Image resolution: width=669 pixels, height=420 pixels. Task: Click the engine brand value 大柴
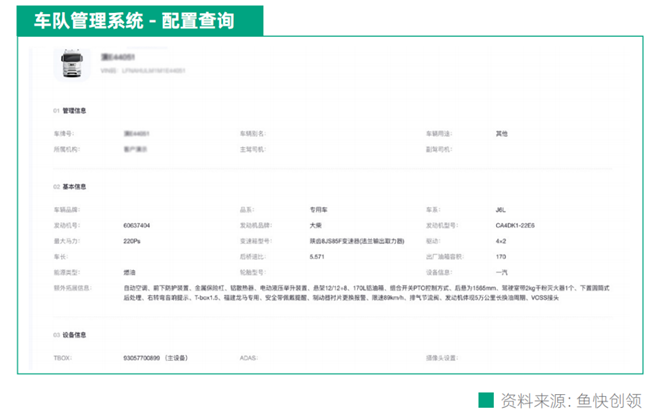[x=316, y=226]
